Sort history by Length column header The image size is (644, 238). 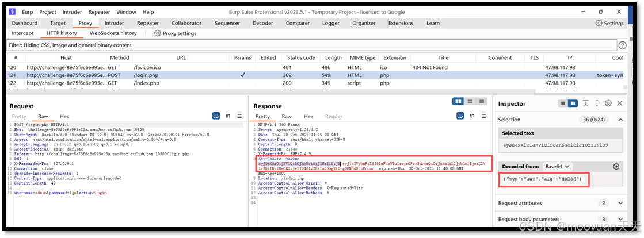[x=333, y=58]
